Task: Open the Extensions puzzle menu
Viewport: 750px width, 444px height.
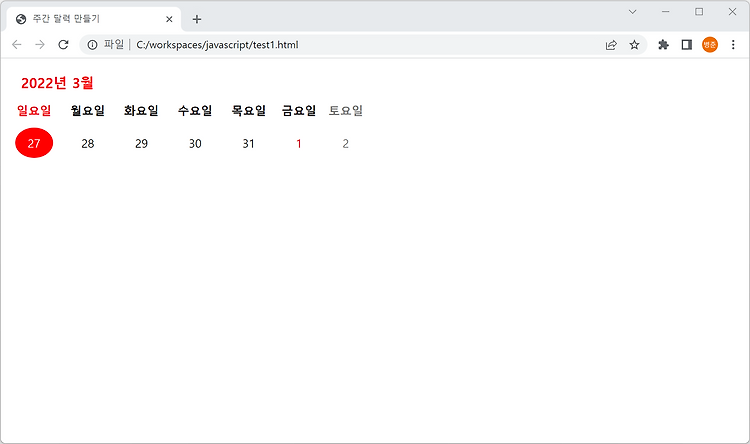Action: (663, 44)
